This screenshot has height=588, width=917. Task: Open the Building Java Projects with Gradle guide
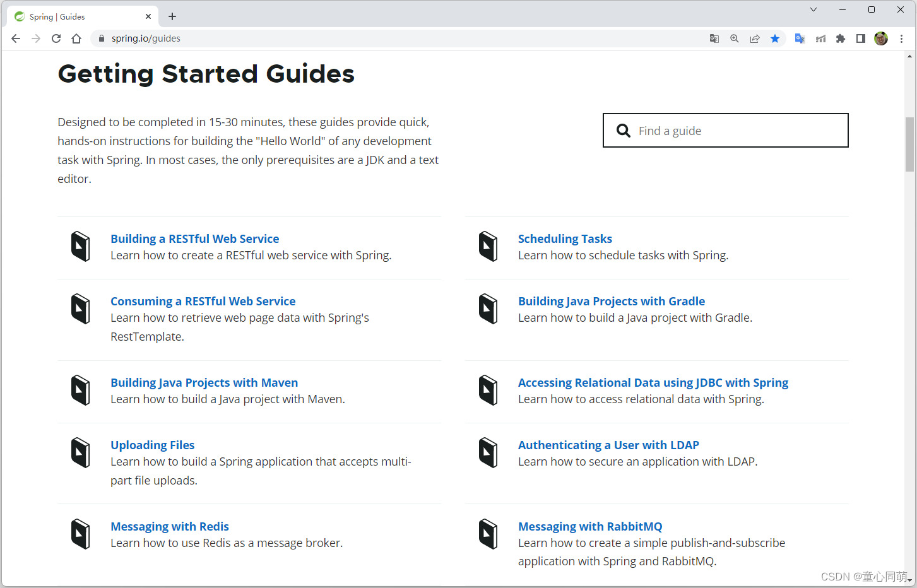point(611,301)
